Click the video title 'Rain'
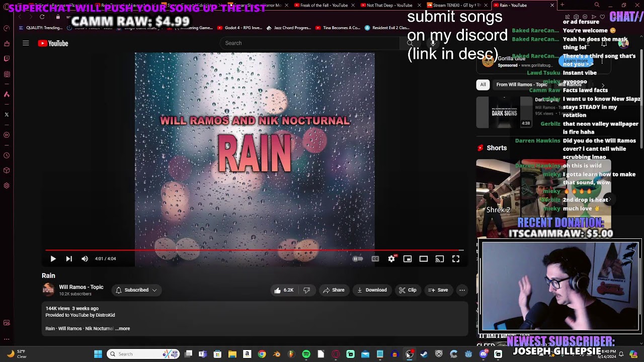The width and height of the screenshot is (644, 362). (48, 276)
